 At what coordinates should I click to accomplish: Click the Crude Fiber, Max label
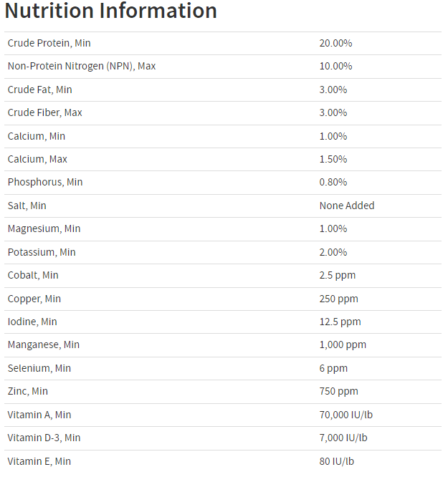tap(44, 112)
